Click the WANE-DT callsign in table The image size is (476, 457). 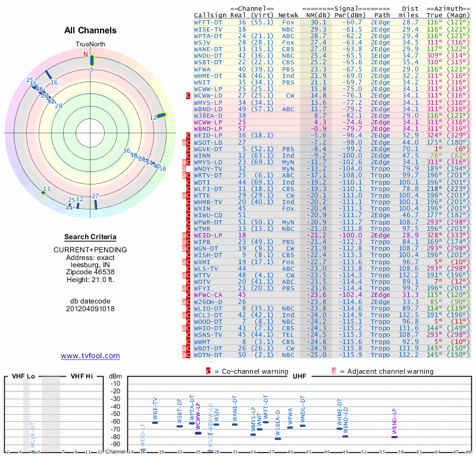point(208,49)
